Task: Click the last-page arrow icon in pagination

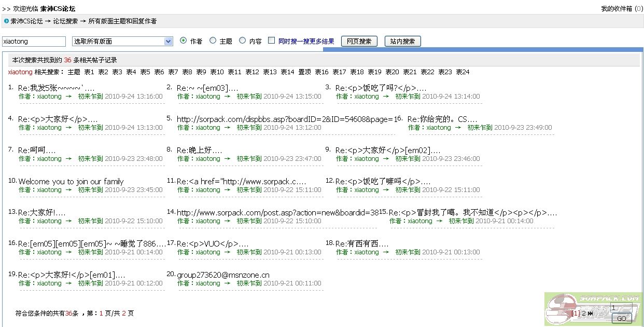Action: (x=591, y=314)
